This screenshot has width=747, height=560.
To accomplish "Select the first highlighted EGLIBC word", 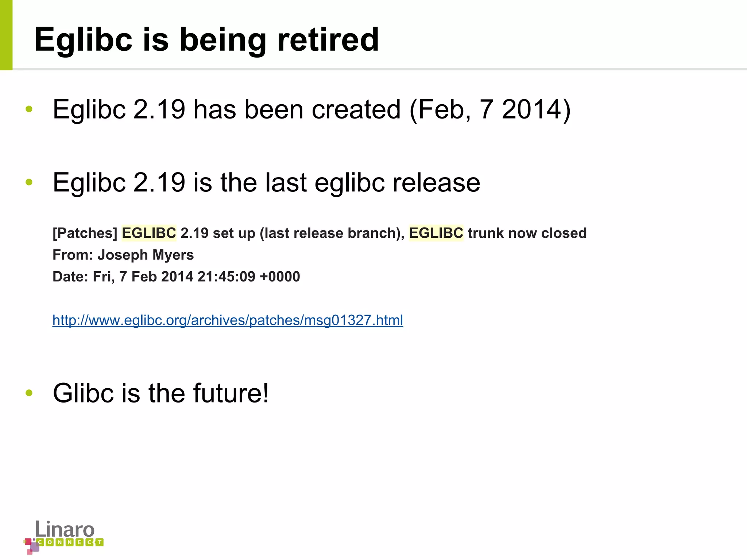I will [x=149, y=233].
